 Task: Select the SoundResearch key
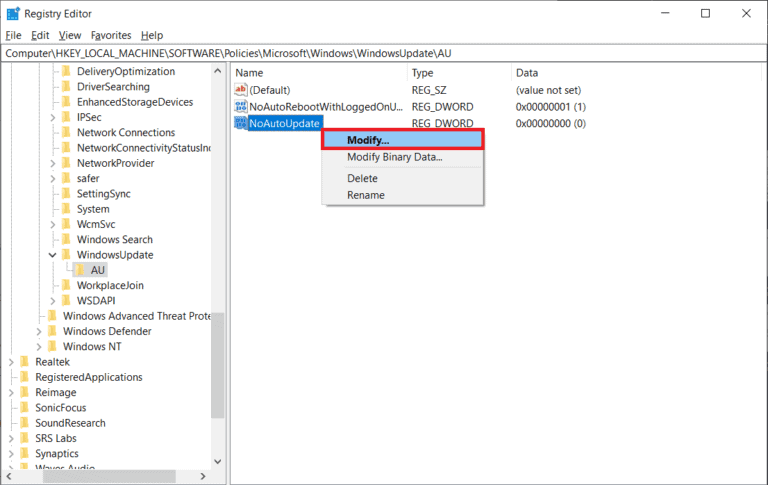tap(71, 423)
